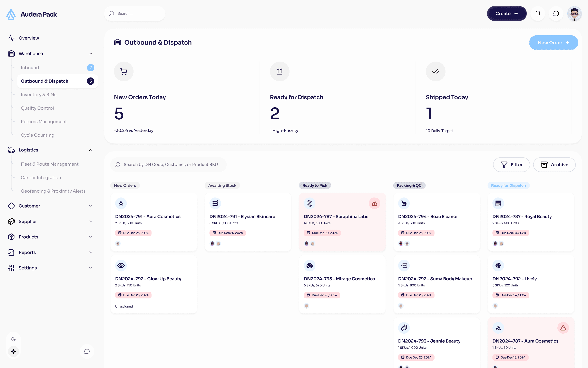Open messages chat icon in header
The height and width of the screenshot is (368, 588).
pos(556,13)
